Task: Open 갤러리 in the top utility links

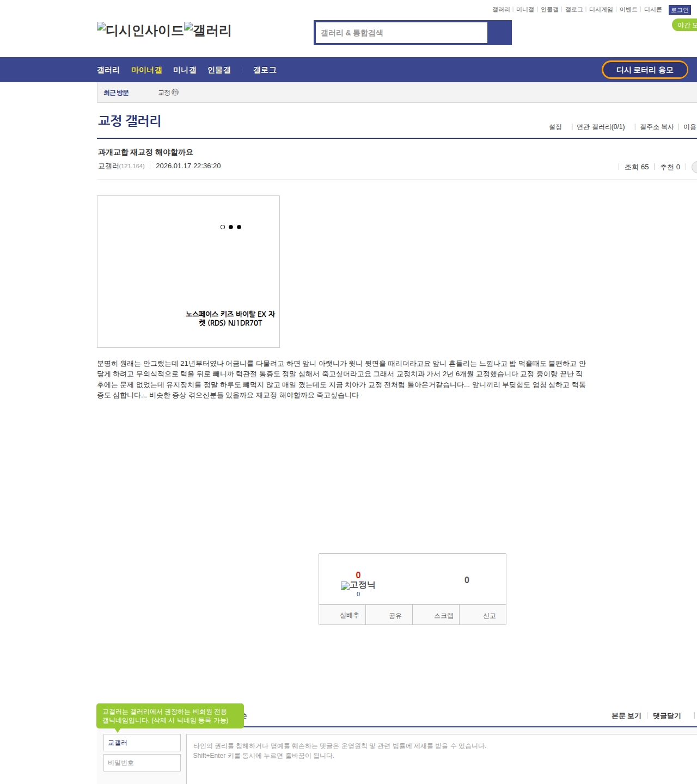Action: coord(501,10)
